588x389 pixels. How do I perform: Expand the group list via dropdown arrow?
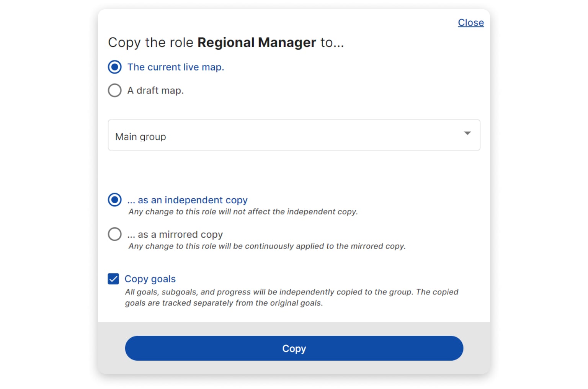tap(467, 133)
